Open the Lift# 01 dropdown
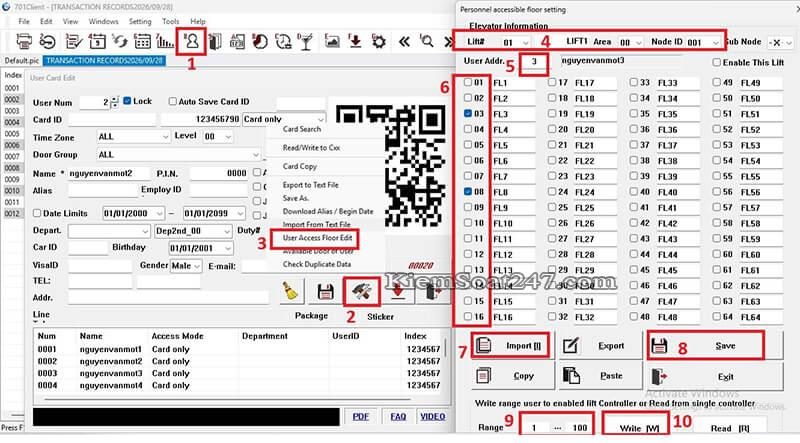 525,42
